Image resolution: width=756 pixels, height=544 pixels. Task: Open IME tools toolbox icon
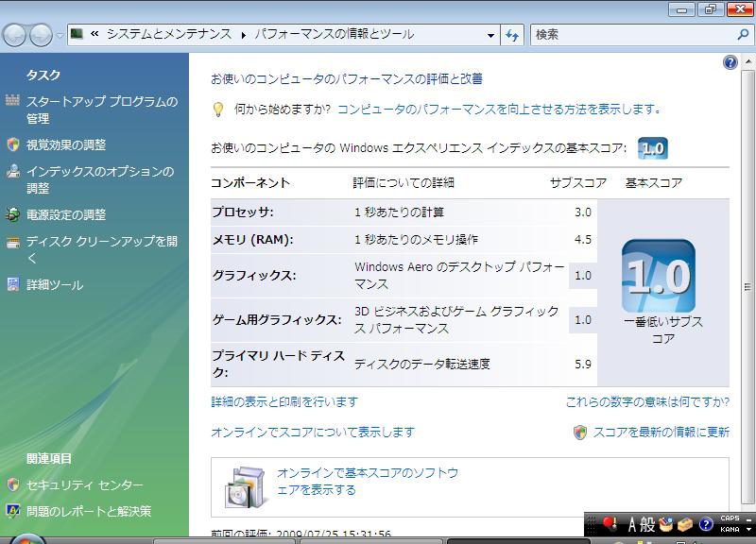pos(685,524)
